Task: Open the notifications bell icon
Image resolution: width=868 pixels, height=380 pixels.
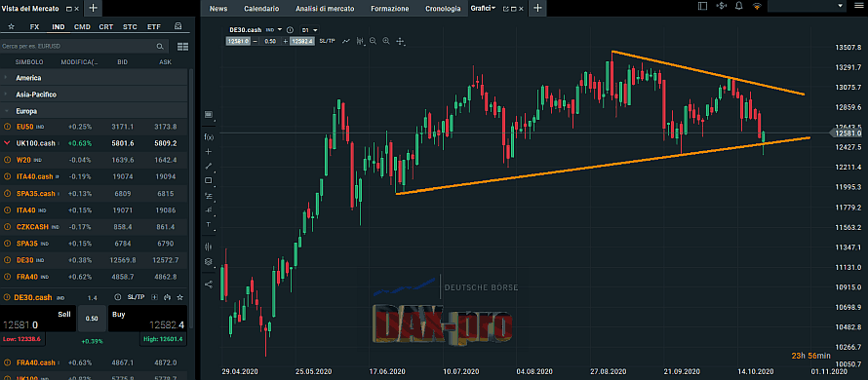Action: point(738,6)
